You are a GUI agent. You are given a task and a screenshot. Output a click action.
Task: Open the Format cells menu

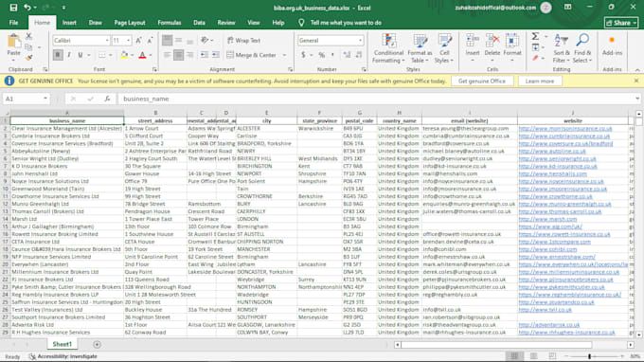tap(512, 47)
